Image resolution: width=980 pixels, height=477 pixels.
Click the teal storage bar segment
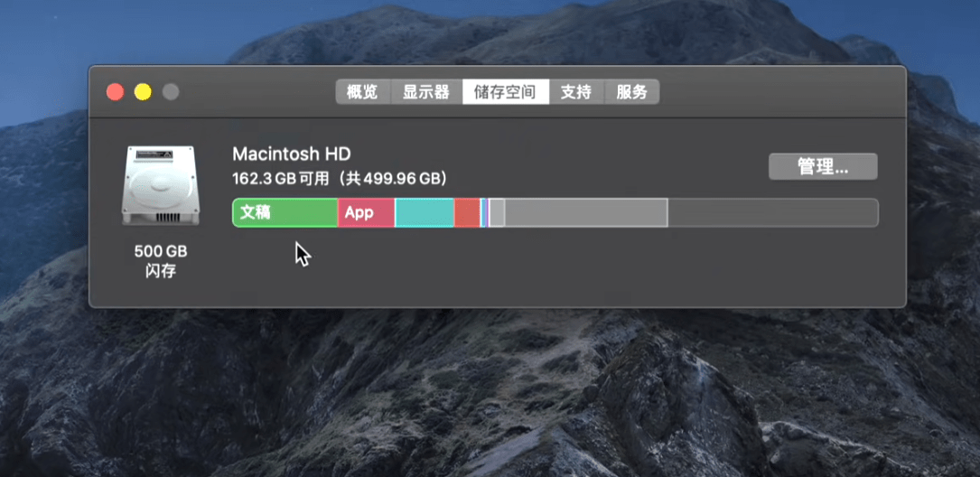(x=425, y=212)
